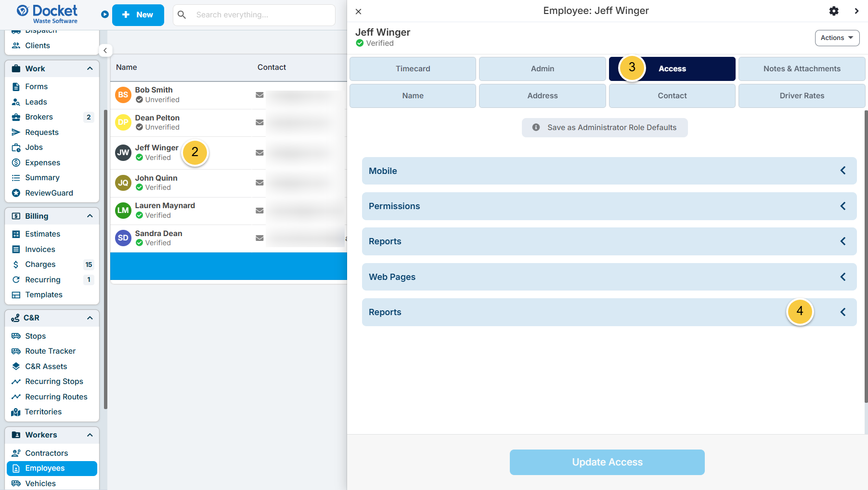This screenshot has width=868, height=490.
Task: Click the Docket Waste Software logo
Action: pos(47,13)
